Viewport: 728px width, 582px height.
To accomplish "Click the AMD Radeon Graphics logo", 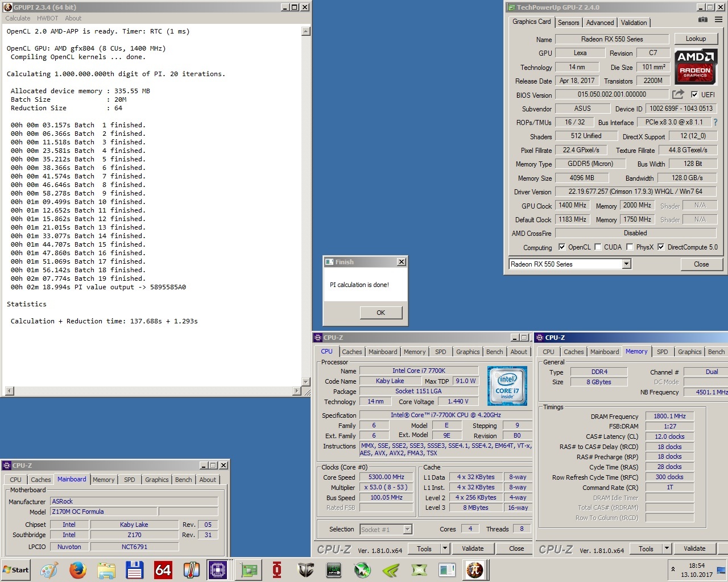I will click(x=695, y=66).
